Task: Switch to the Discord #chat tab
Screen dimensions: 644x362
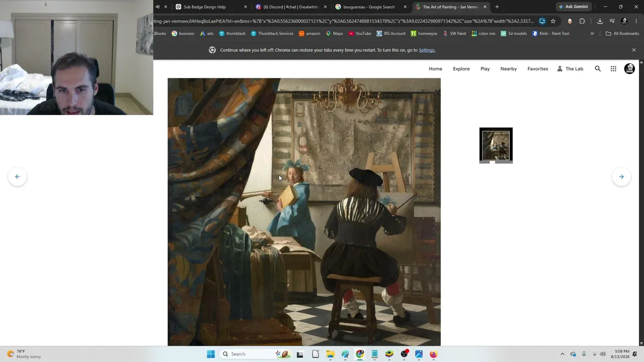Action: coord(291,7)
